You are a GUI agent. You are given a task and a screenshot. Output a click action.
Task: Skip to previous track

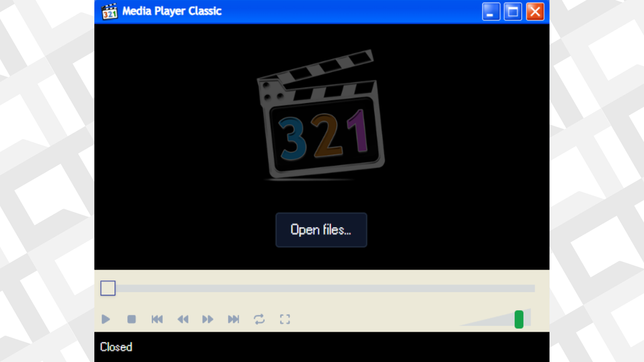click(x=157, y=319)
